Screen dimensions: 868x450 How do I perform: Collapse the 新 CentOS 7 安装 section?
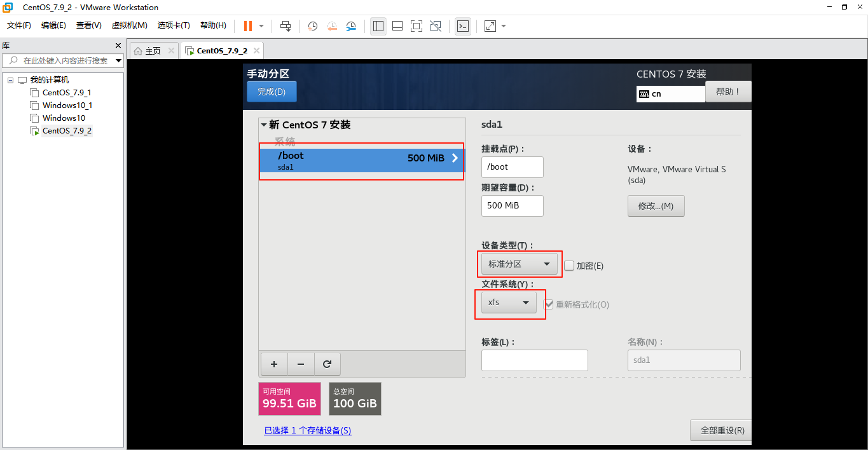coord(264,125)
